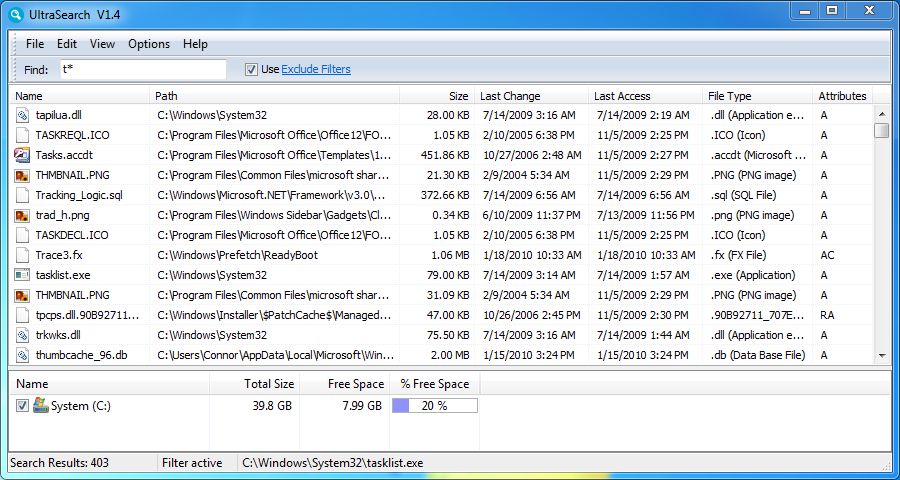Click the RA attributes cell
900x480 pixels.
pos(827,315)
